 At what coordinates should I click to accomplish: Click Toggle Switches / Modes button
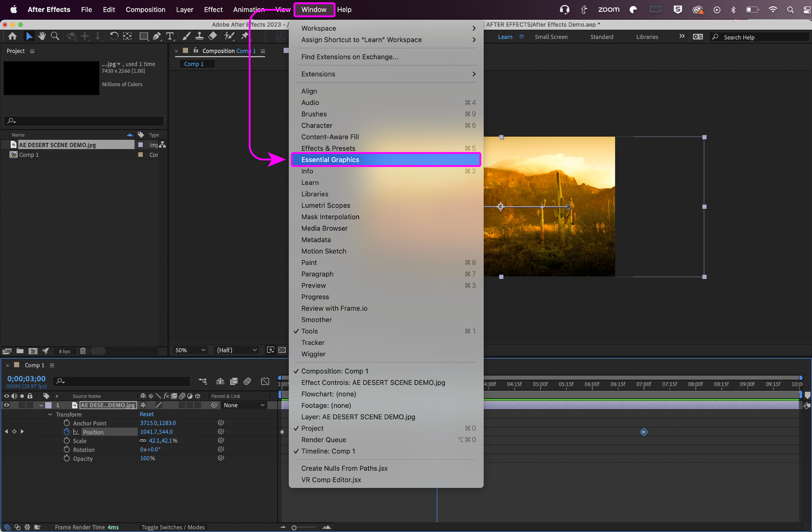(x=173, y=527)
